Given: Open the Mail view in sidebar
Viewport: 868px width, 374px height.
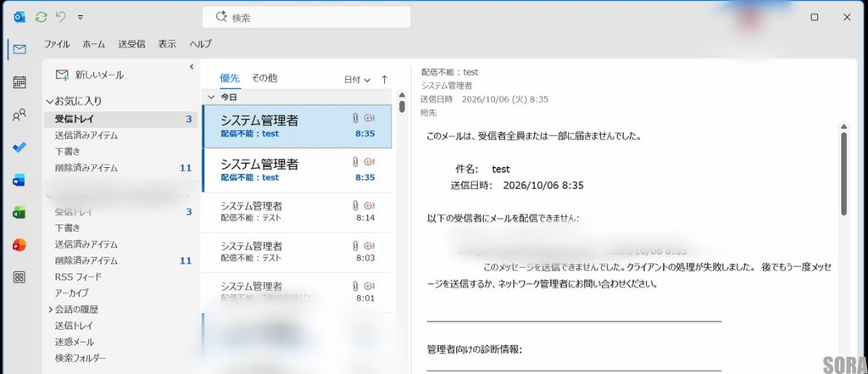Looking at the screenshot, I should pos(19,50).
